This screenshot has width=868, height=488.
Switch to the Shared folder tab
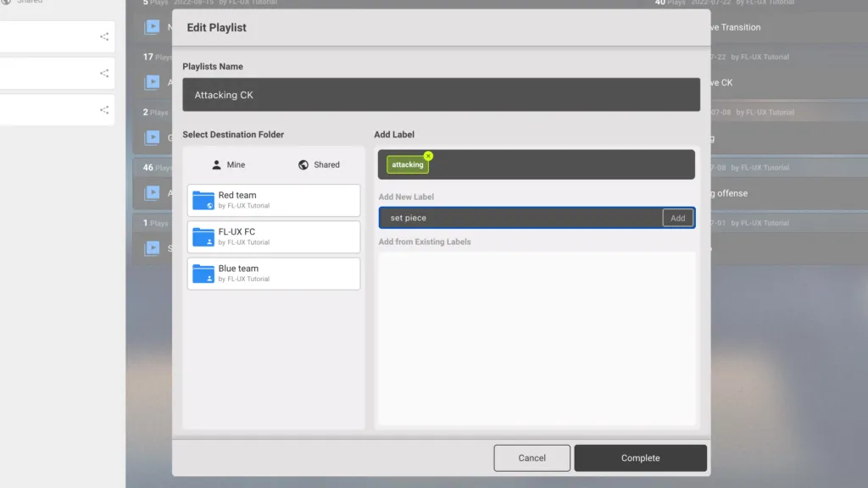(x=319, y=165)
